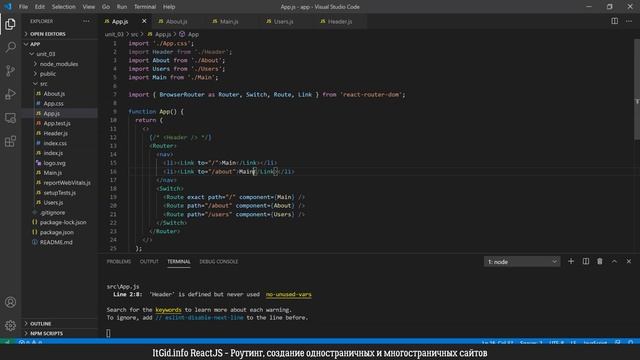Switch to the Output panel tab
Screen dimensions: 640x360
tap(149, 262)
